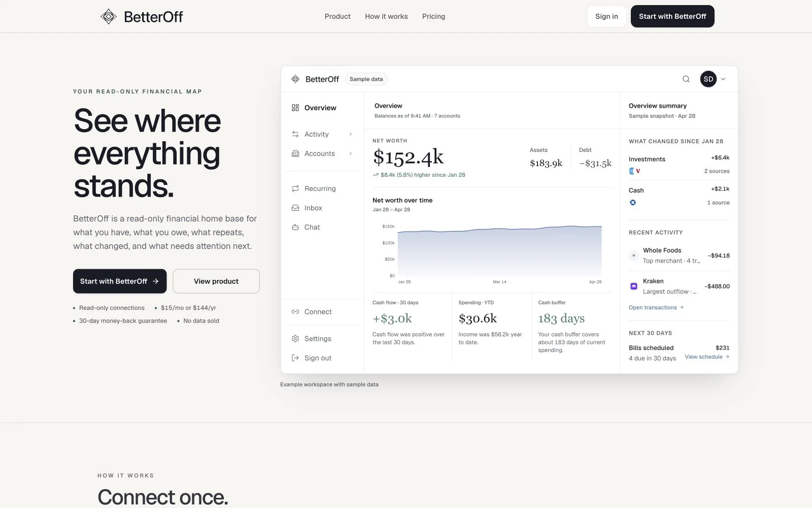Open How it works in top navigation
The width and height of the screenshot is (812, 508).
386,16
